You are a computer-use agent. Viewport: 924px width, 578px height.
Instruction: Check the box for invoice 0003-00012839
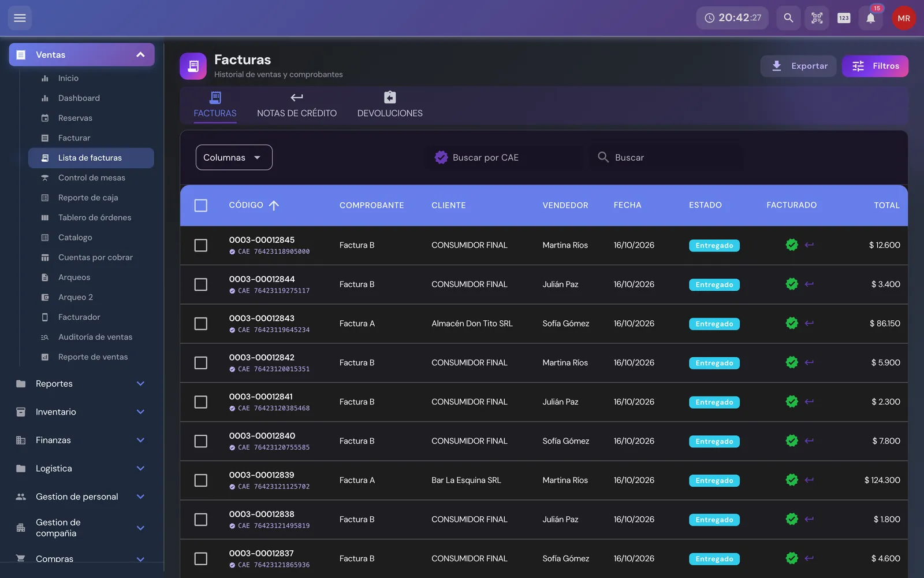201,480
